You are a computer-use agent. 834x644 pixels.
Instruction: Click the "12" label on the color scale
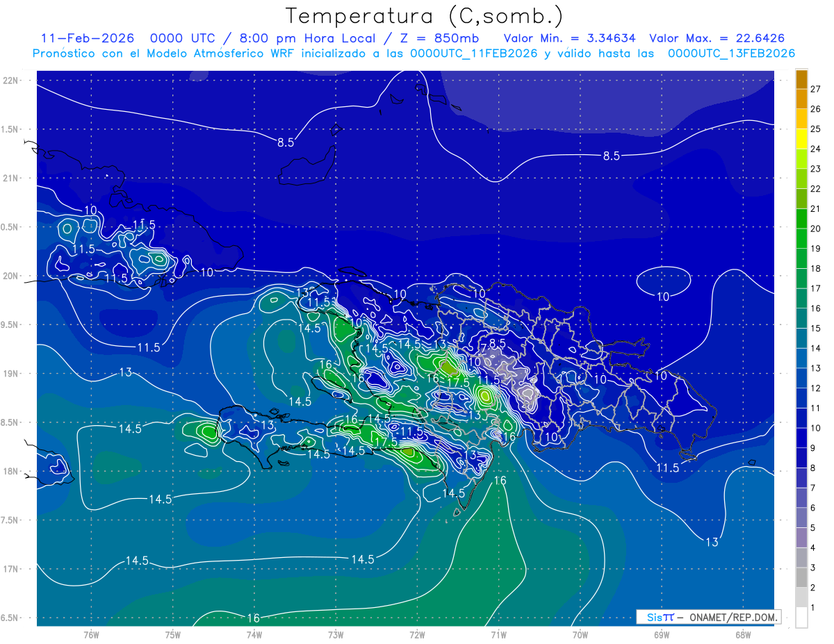[816, 388]
